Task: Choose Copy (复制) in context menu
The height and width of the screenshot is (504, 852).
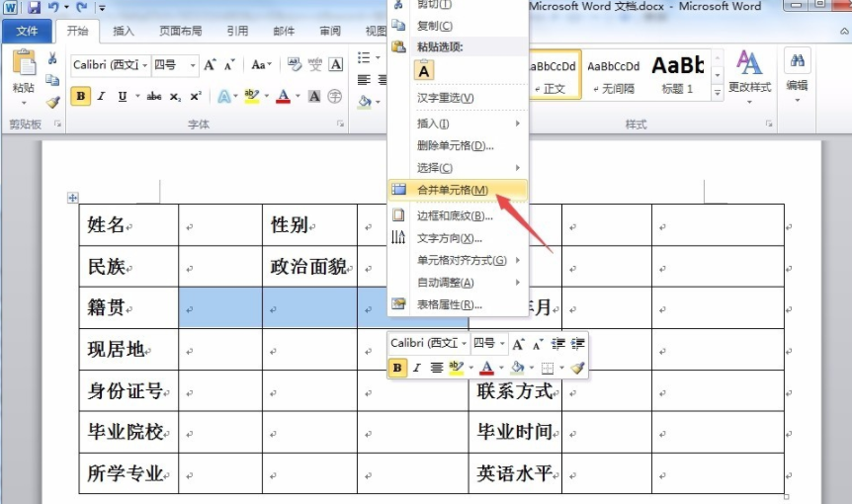Action: 457,26
